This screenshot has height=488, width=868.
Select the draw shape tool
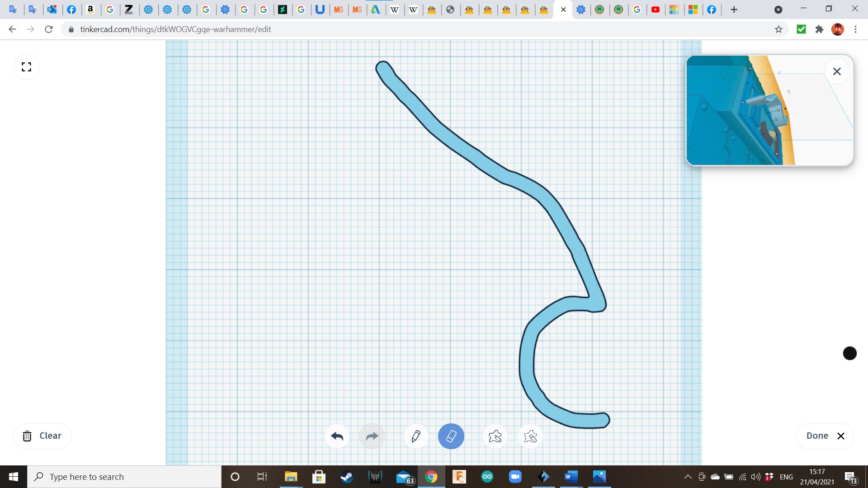click(495, 436)
